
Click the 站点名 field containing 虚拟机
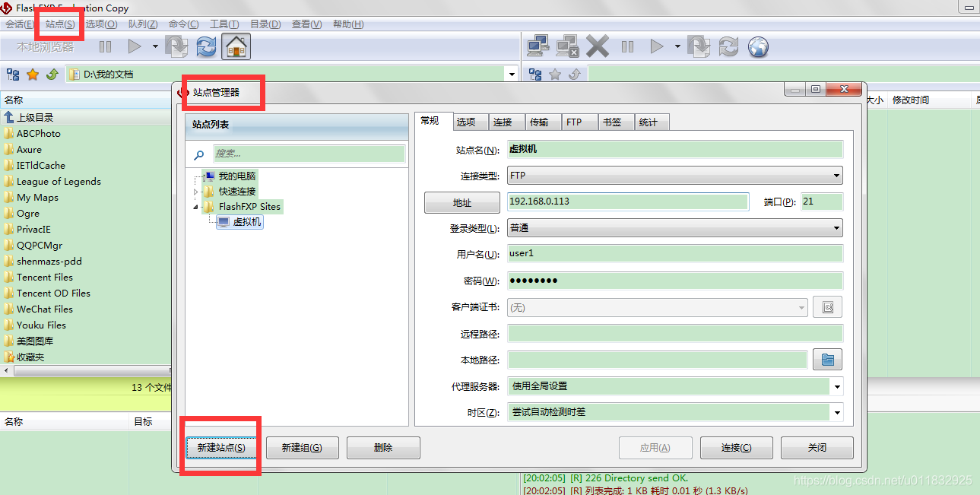(x=675, y=149)
